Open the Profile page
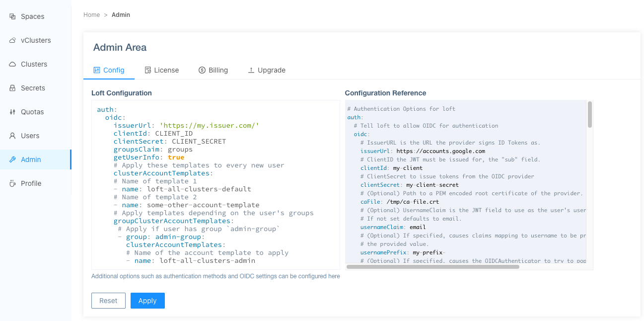This screenshot has width=644, height=321. 35,183
